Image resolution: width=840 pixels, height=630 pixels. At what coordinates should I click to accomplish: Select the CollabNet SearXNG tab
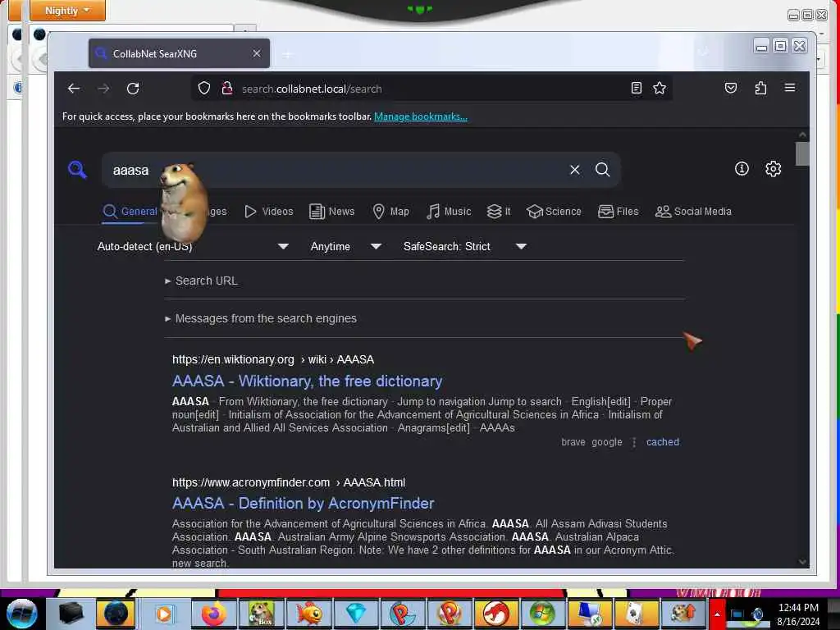tap(179, 53)
